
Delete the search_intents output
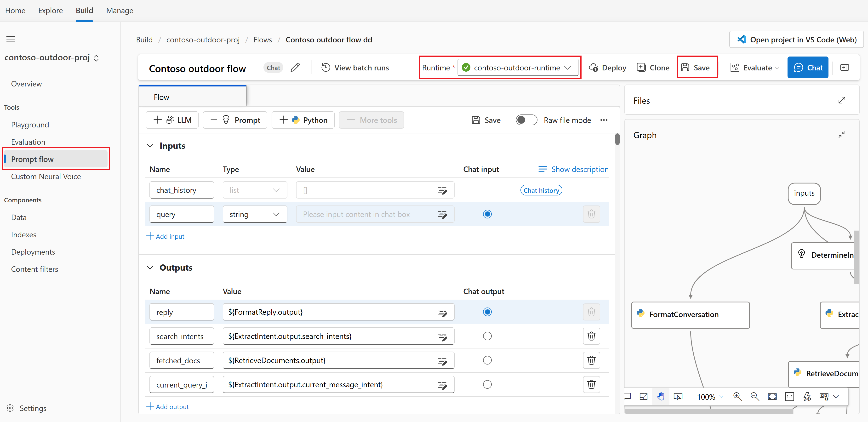[x=591, y=336]
